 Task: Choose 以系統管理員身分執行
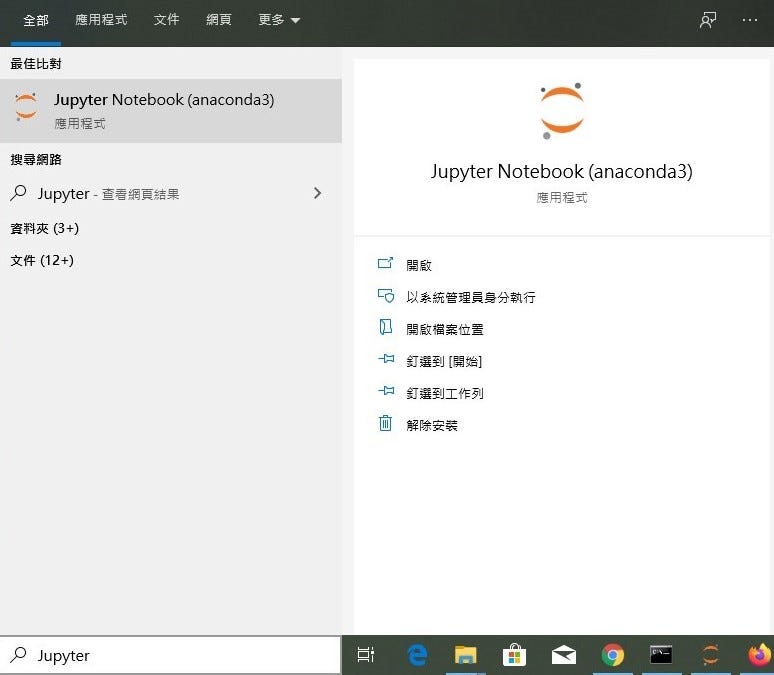point(470,297)
